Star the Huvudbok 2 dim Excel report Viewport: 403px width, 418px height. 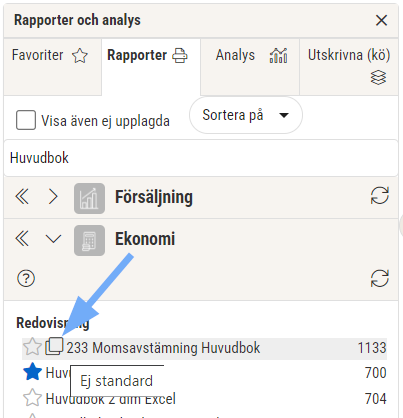click(x=32, y=397)
